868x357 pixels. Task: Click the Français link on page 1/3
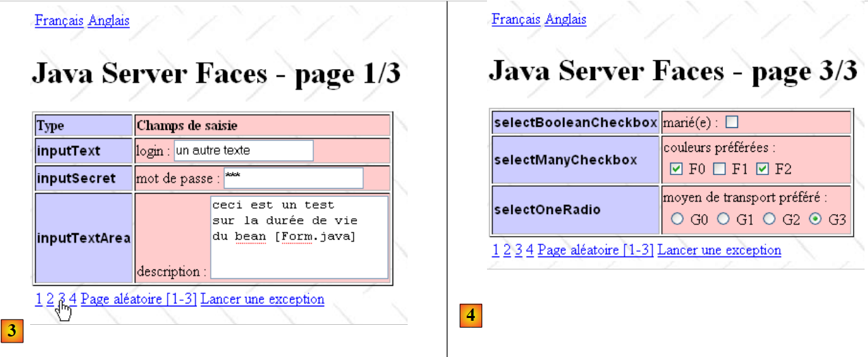coord(60,21)
